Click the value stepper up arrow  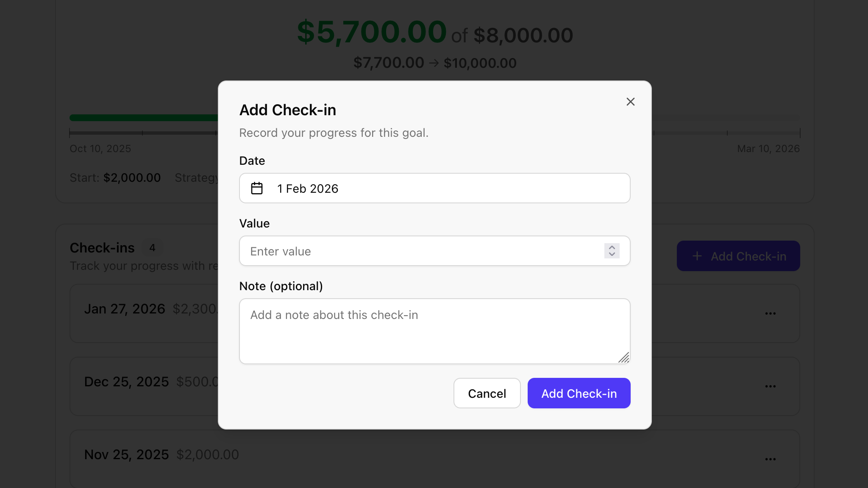tap(612, 248)
